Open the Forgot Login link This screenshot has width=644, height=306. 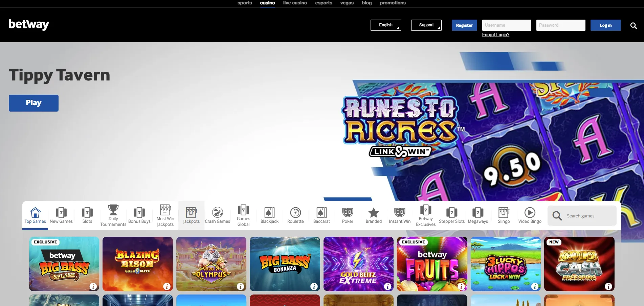point(495,34)
